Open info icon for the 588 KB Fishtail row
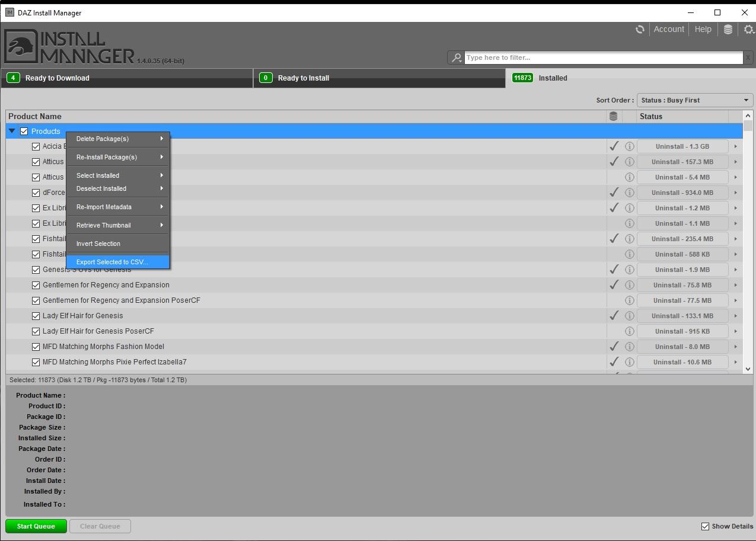Image resolution: width=756 pixels, height=541 pixels. coord(630,254)
